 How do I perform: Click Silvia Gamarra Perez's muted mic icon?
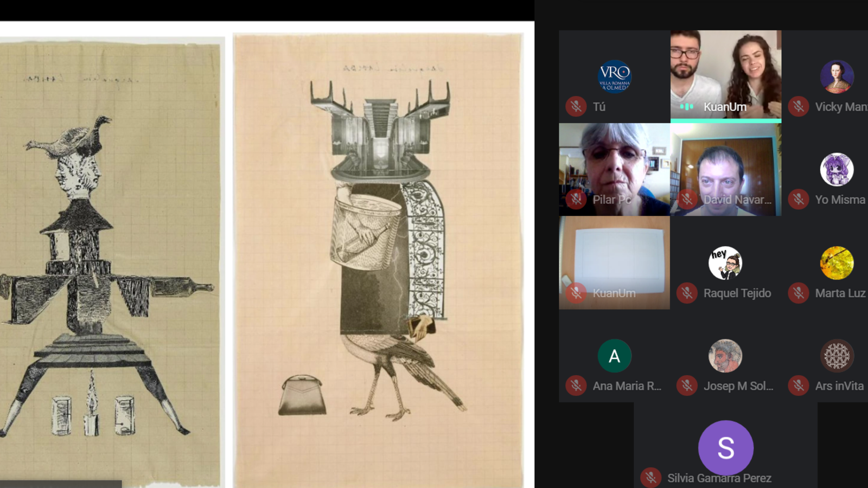coord(650,478)
